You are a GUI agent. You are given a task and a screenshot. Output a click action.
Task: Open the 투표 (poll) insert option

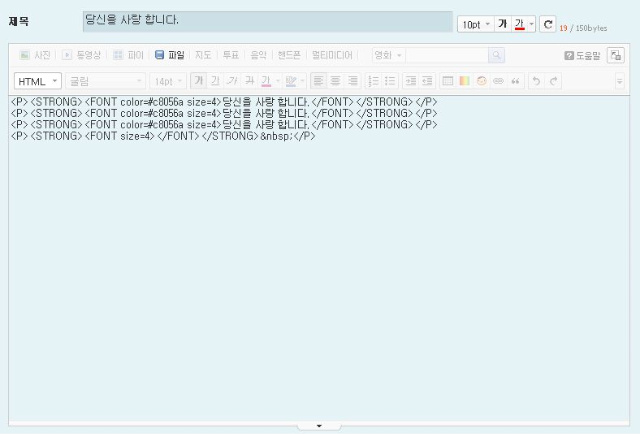coord(231,55)
